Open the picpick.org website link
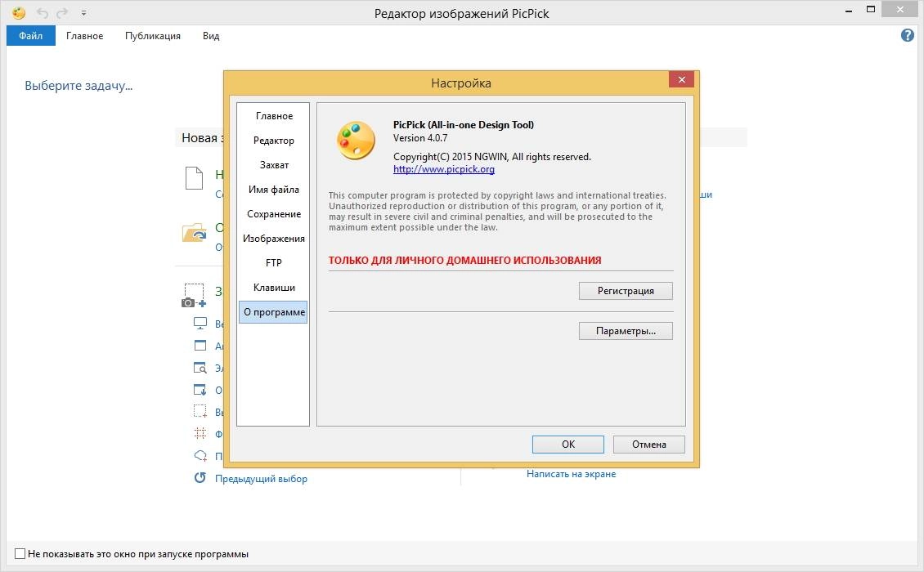Screen dimensions: 924x572 444,169
